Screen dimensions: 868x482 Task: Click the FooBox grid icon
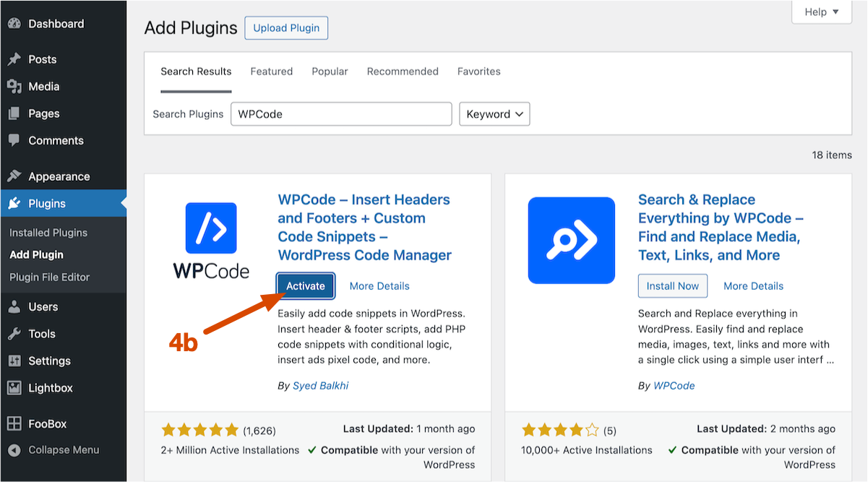pos(14,423)
